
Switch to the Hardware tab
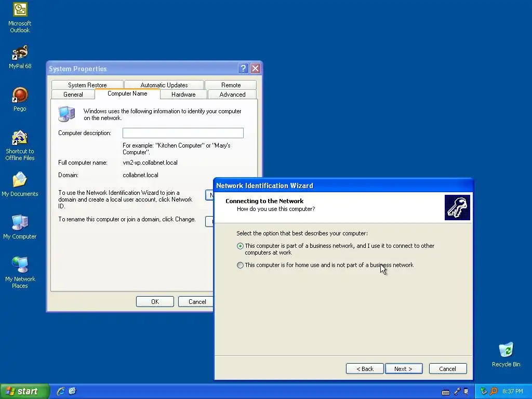tap(183, 95)
